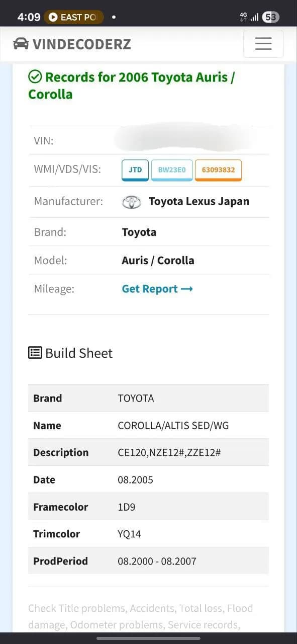The image size is (297, 644).
Task: Click the 'Framecolor' row header
Action: pos(60,507)
